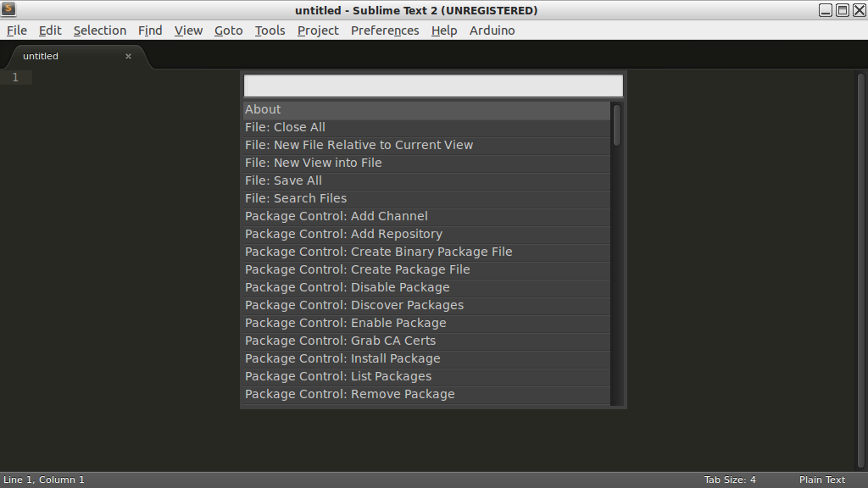Choose Package Control: Discover Packages

427,305
